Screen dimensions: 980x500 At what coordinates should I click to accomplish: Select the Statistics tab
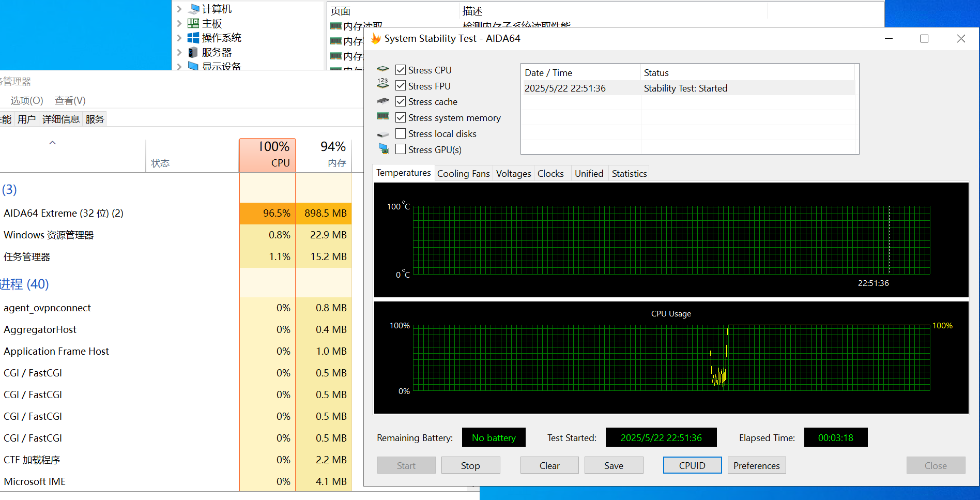click(629, 174)
